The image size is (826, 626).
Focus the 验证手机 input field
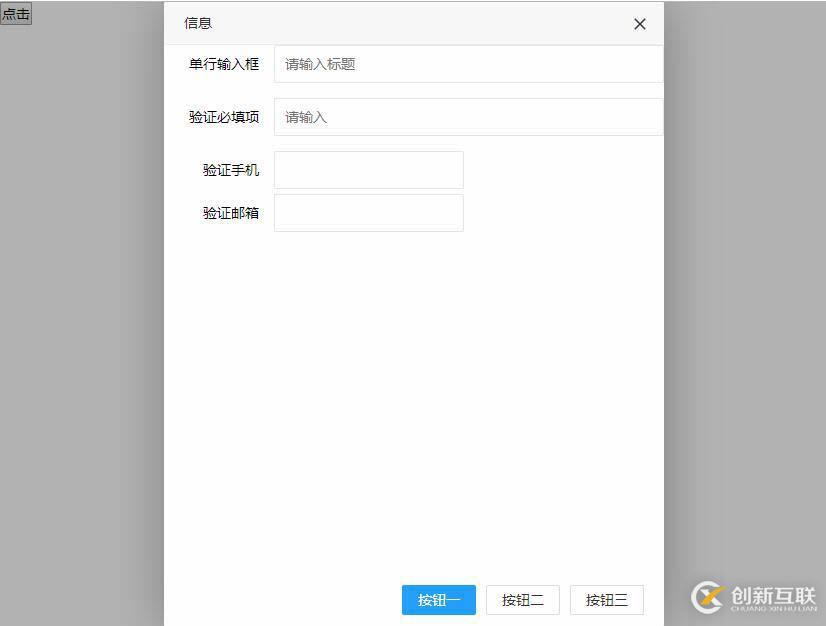(369, 170)
